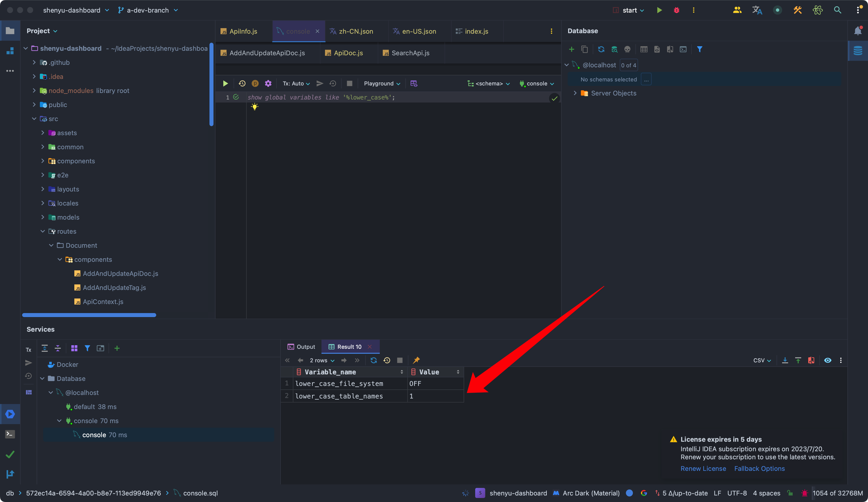The width and height of the screenshot is (868, 502).
Task: Click the Renew License link
Action: 703,469
